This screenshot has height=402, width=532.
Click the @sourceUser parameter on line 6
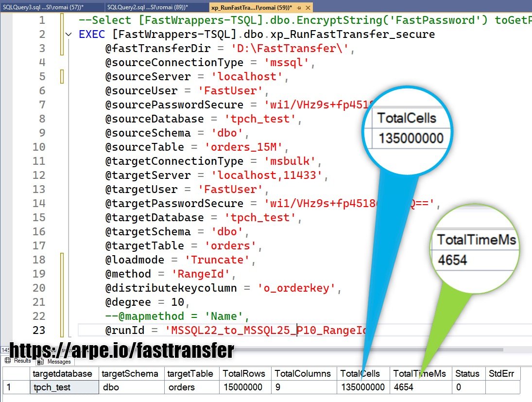tap(141, 90)
